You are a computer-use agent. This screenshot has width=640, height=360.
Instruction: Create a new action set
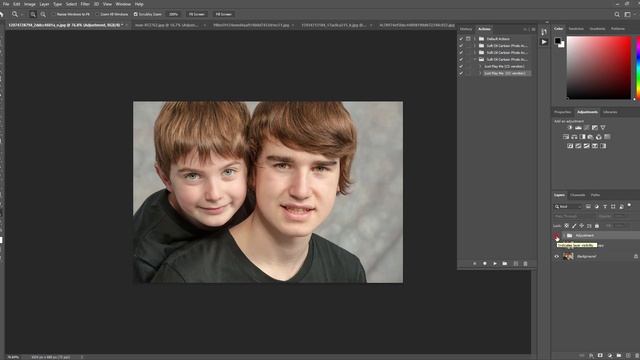(505, 264)
